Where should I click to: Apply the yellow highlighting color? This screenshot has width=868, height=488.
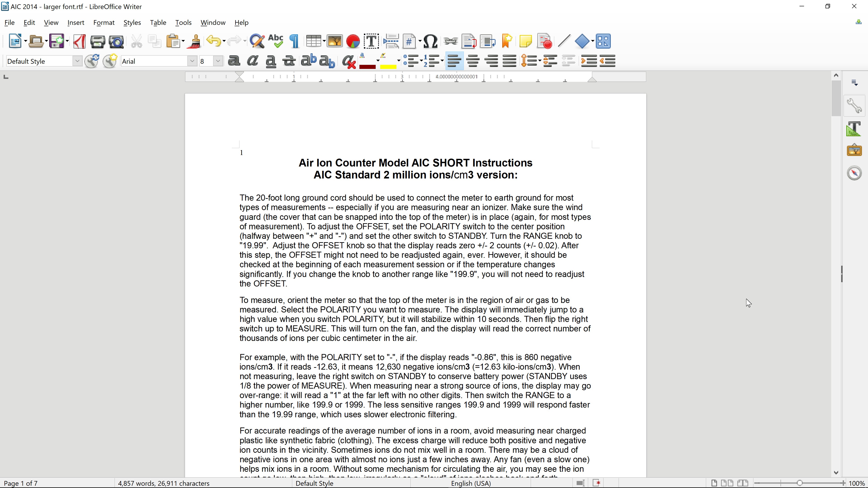(x=388, y=61)
